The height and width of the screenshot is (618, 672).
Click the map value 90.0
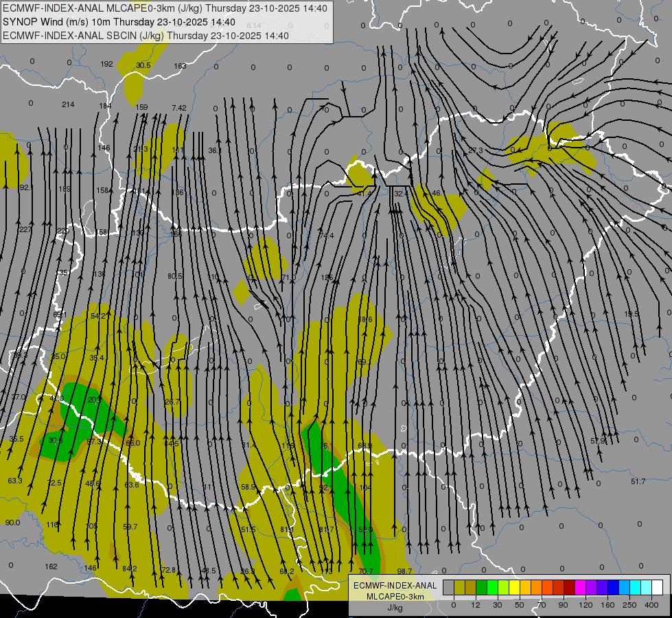pos(12,523)
